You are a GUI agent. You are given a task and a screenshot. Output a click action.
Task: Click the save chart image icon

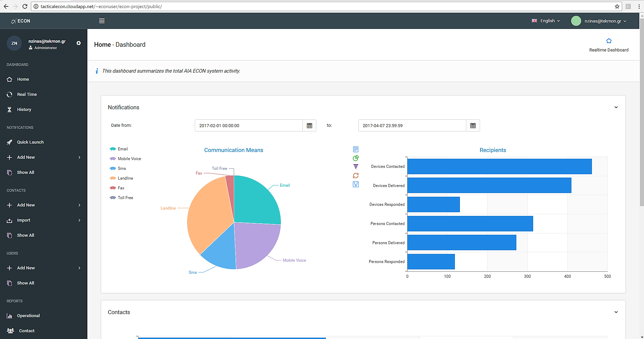[x=356, y=184]
